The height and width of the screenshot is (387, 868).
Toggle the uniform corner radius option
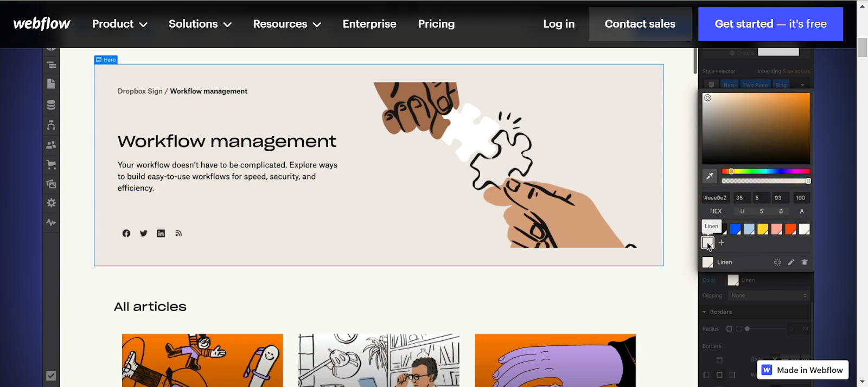[x=729, y=329]
